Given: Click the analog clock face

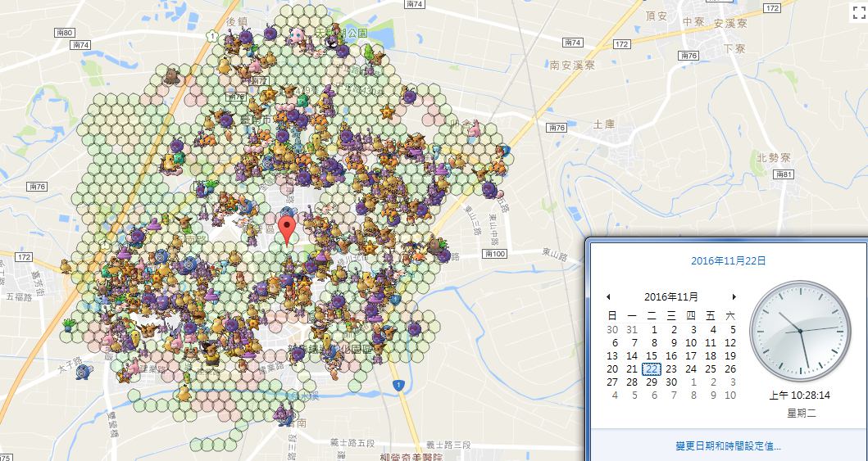Looking at the screenshot, I should (x=801, y=331).
